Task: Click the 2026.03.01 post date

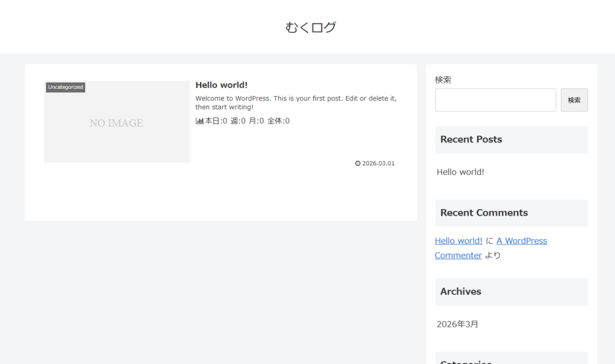Action: [378, 163]
